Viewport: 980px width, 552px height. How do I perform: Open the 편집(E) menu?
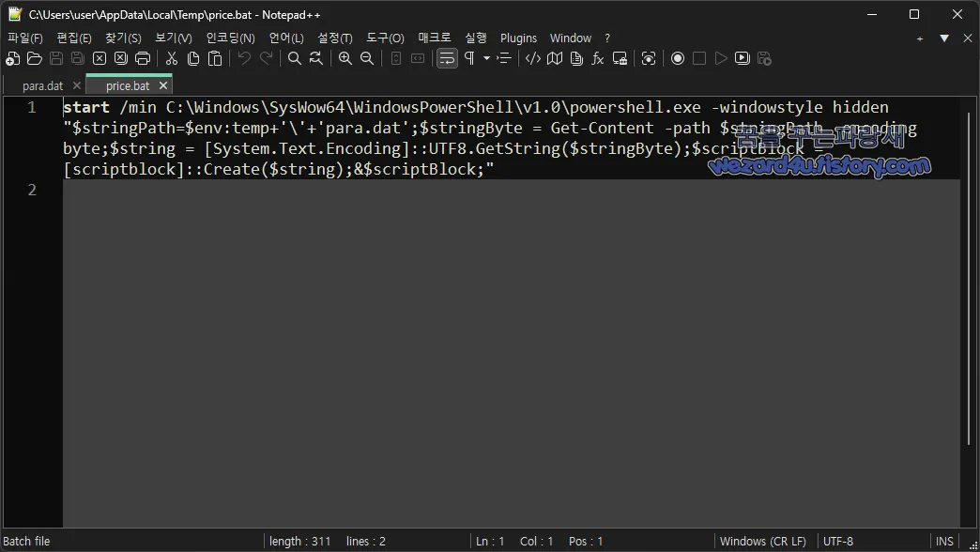click(74, 38)
